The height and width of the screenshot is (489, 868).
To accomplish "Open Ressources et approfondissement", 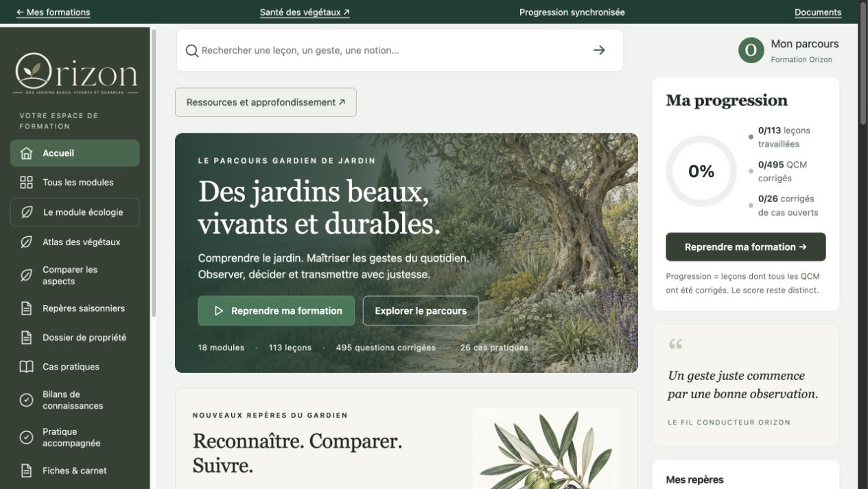I will click(266, 102).
